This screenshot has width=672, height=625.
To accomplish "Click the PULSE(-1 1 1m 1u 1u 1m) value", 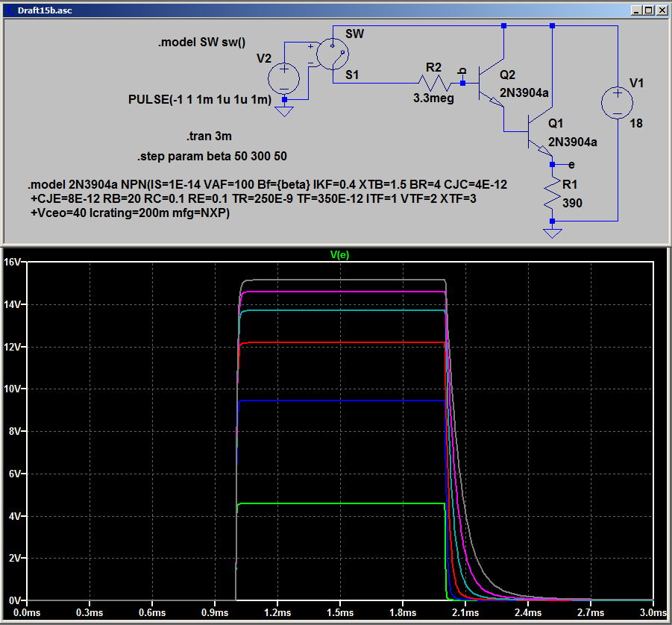I will tap(200, 99).
